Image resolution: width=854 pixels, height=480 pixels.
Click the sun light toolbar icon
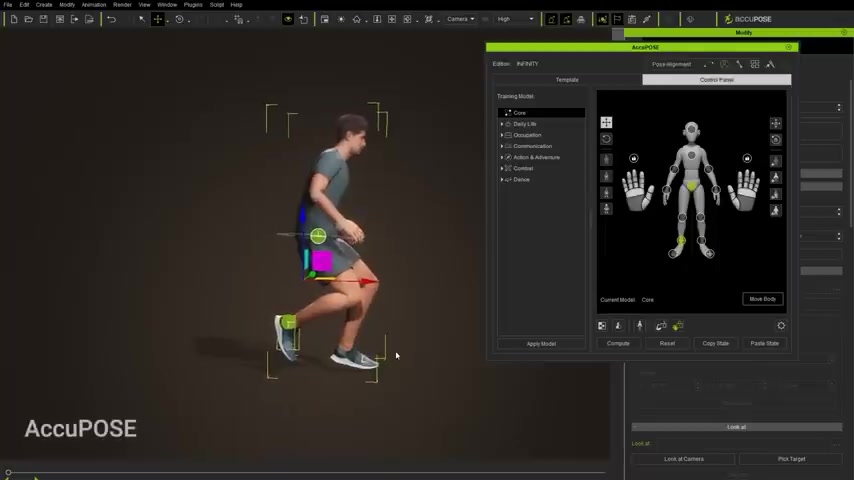coord(341,19)
